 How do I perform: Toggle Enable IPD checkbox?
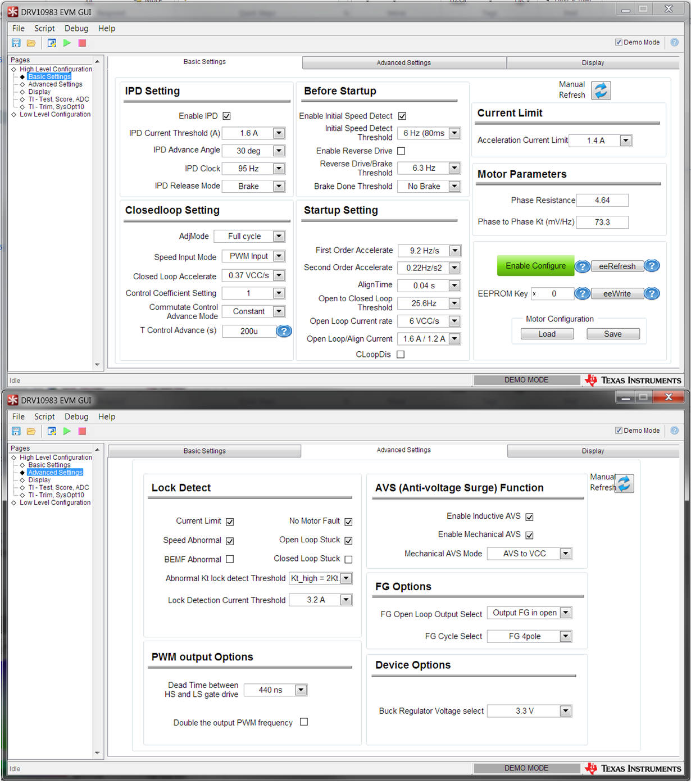point(226,116)
